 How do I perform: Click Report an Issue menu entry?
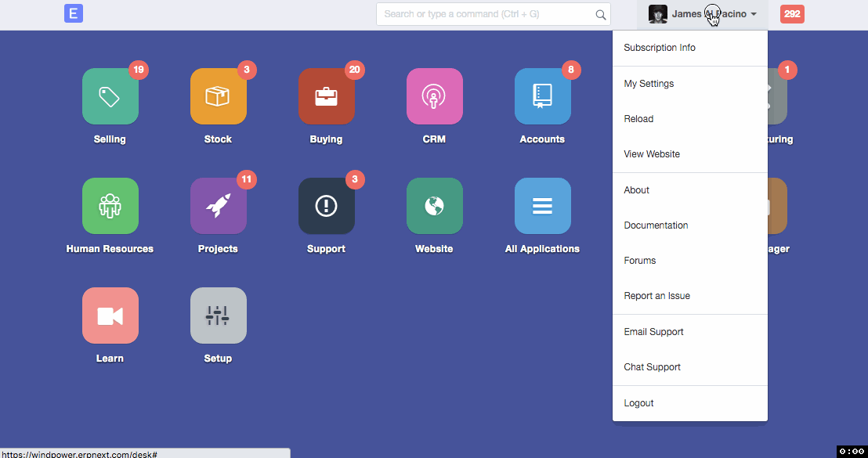click(x=656, y=296)
